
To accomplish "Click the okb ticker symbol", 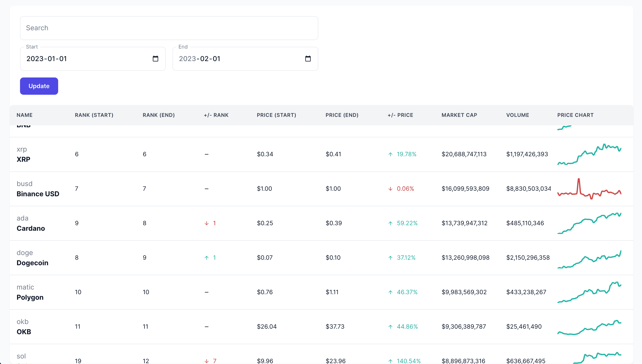I will point(23,322).
